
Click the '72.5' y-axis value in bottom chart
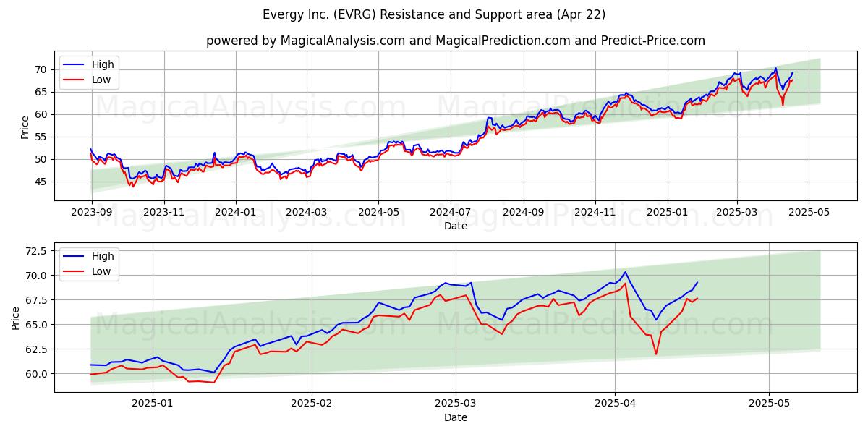(35, 250)
